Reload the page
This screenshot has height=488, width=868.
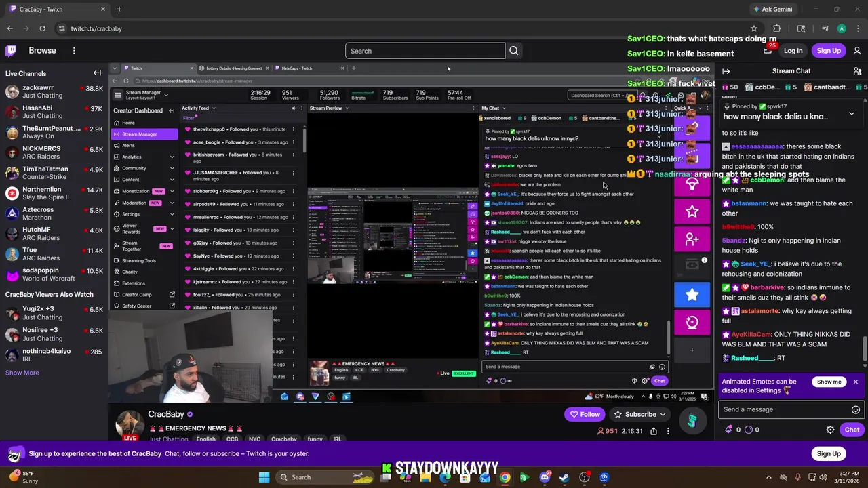42,28
